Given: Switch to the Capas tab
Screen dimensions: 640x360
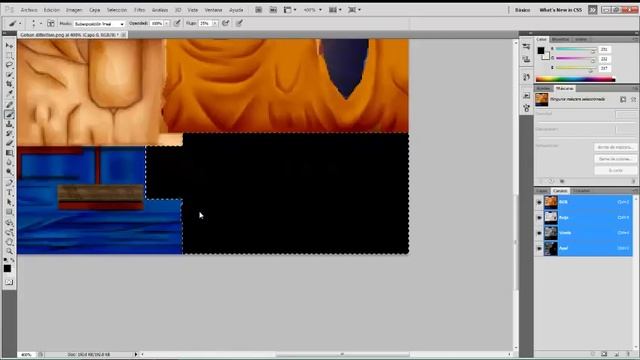Looking at the screenshot, I should 542,191.
